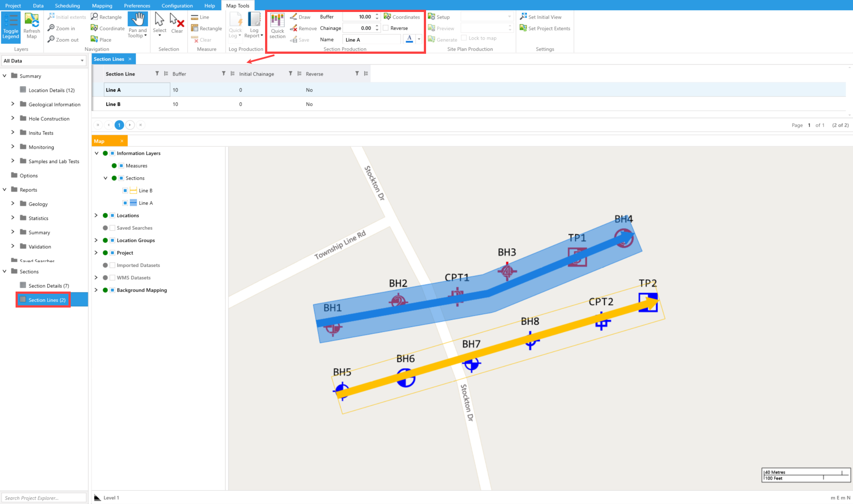Enable the Saved Searches layer checkbox
Viewport: 853px width, 504px height.
[x=113, y=228]
